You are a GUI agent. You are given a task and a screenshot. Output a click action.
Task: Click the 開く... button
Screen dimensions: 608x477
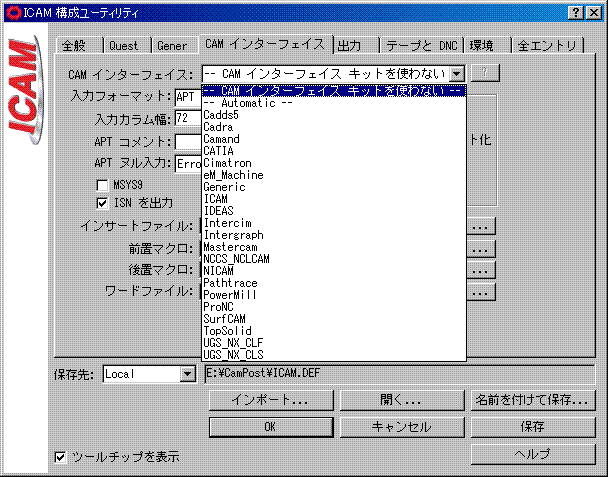(x=402, y=400)
